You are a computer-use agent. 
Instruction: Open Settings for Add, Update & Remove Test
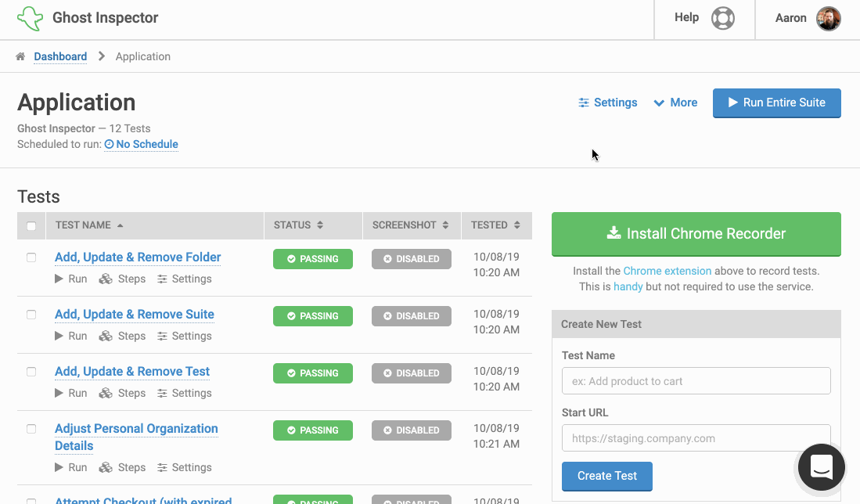tap(184, 393)
